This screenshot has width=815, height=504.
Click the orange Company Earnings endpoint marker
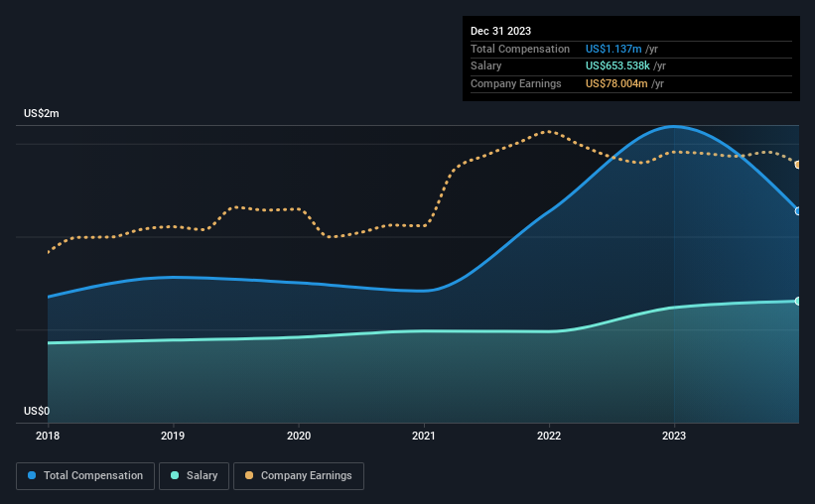click(x=797, y=165)
